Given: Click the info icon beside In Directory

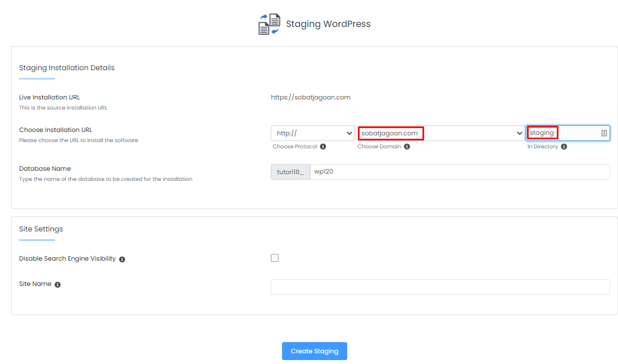Looking at the screenshot, I should 564,147.
